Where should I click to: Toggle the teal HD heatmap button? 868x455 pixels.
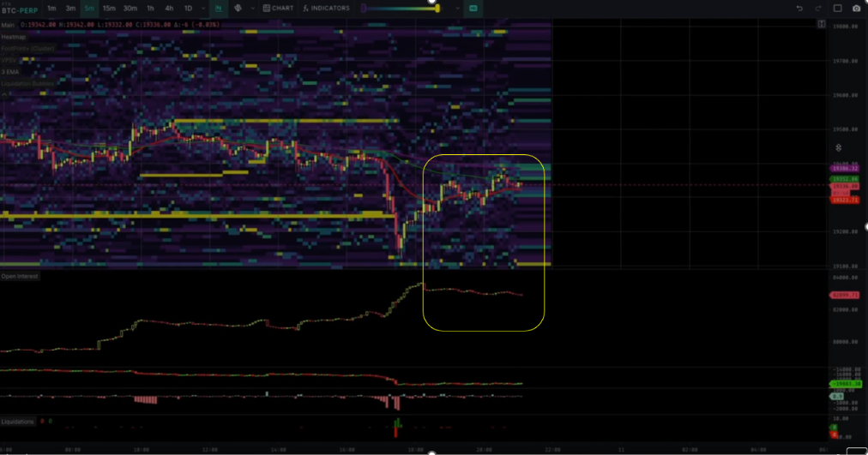(x=473, y=9)
